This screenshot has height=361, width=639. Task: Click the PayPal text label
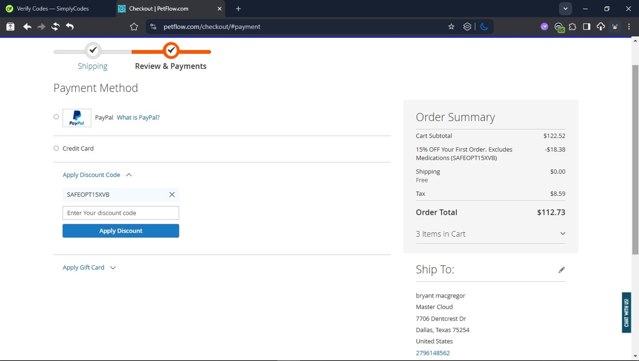tap(104, 117)
